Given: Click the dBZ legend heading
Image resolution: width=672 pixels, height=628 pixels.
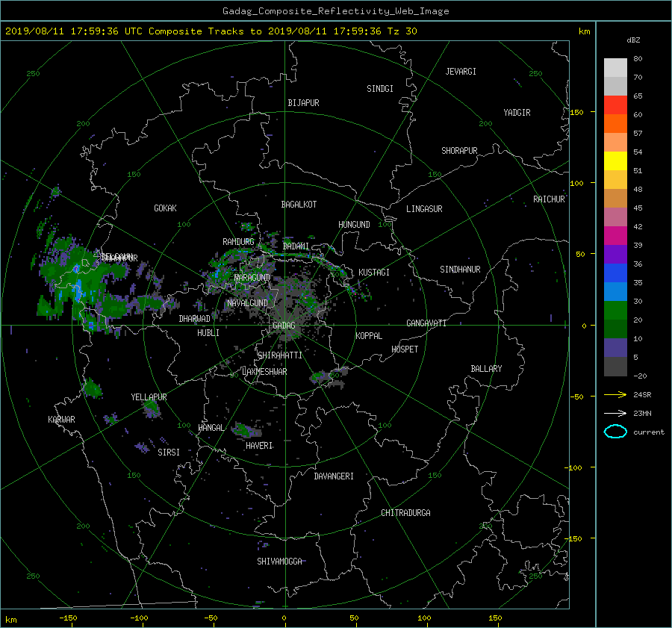Looking at the screenshot, I should [x=633, y=40].
